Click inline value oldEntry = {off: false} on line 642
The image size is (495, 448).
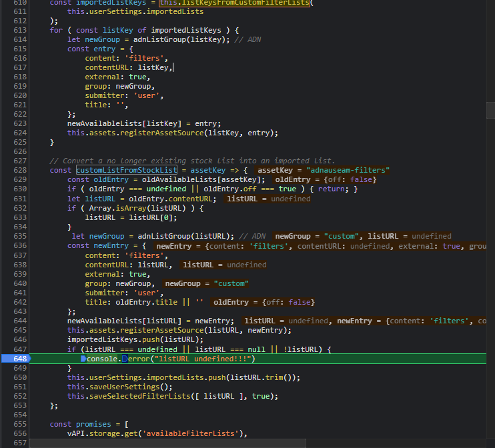click(264, 302)
